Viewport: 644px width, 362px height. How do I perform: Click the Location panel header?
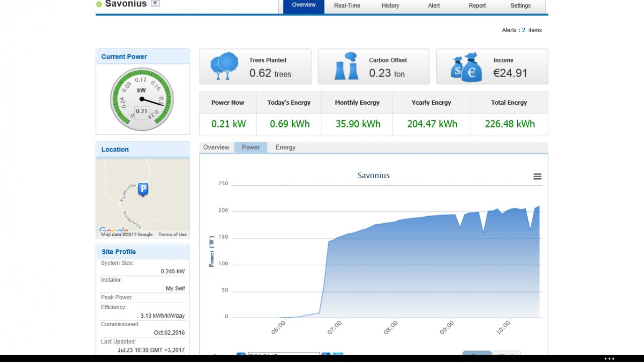[143, 150]
